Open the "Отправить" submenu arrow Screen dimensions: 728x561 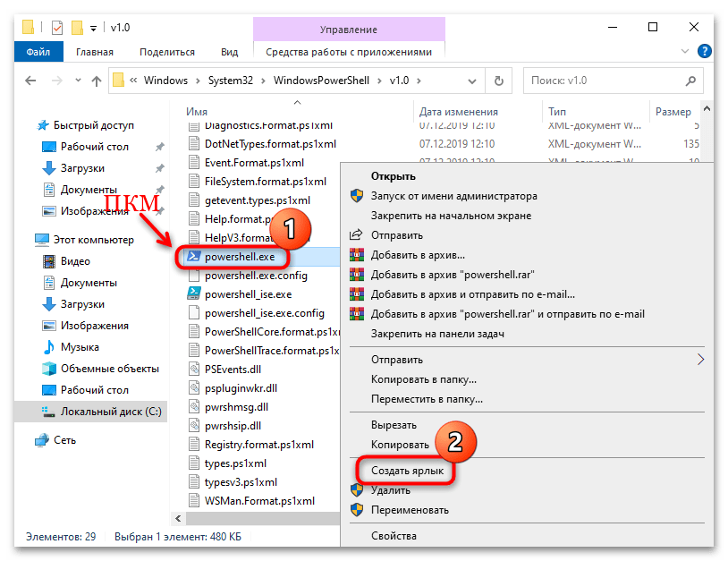[699, 361]
